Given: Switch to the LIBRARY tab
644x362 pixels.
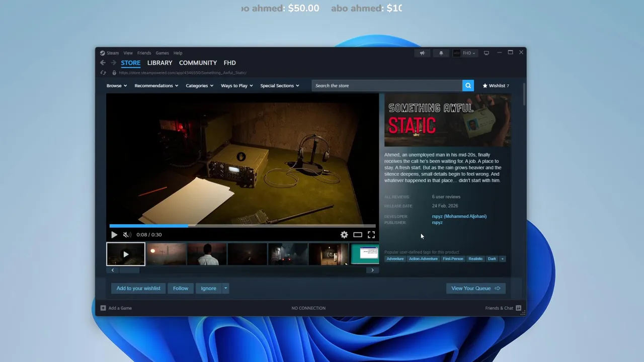Looking at the screenshot, I should [159, 63].
